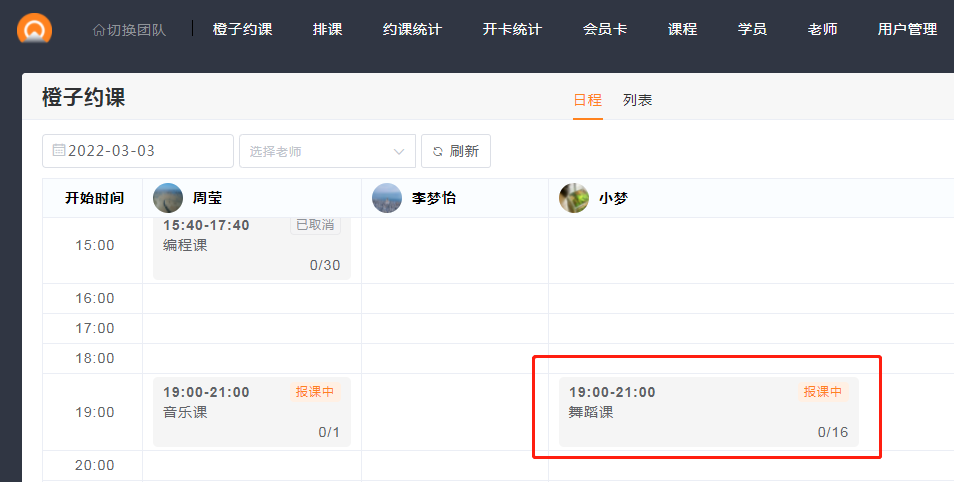The image size is (954, 482).
Task: Open the 2022-03-03 date picker field
Action: tap(138, 151)
